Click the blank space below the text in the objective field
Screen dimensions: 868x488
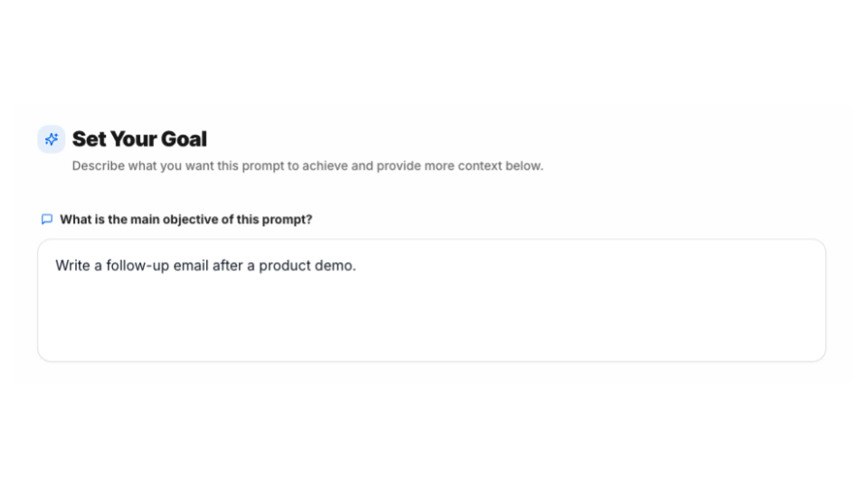tap(431, 321)
